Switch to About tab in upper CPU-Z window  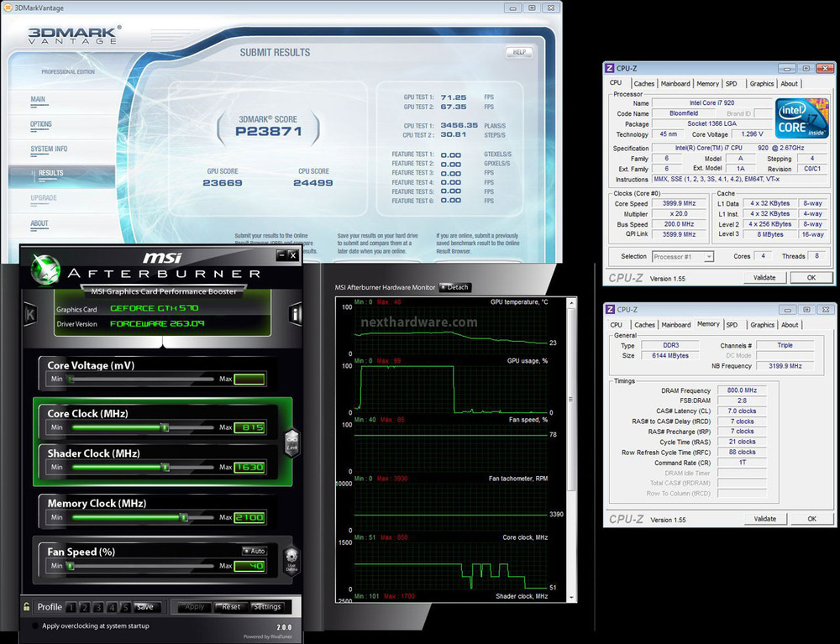(x=789, y=83)
